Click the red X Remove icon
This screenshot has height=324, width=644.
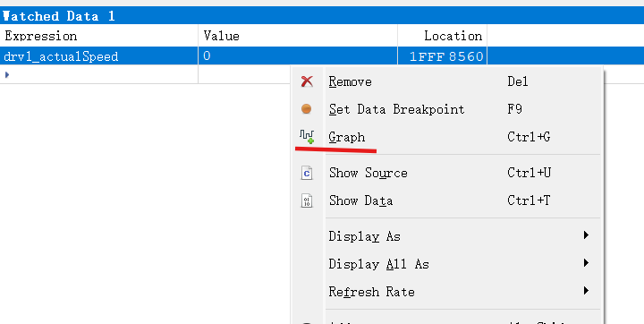click(x=307, y=81)
